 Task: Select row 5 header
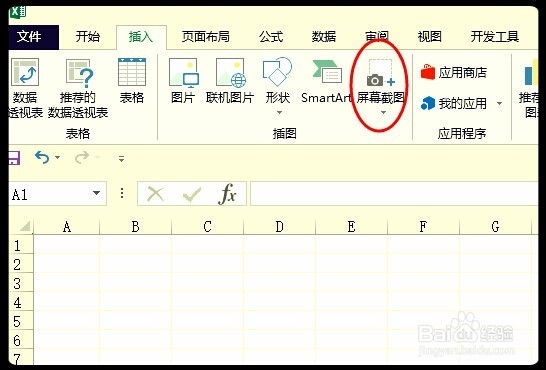coord(21,321)
